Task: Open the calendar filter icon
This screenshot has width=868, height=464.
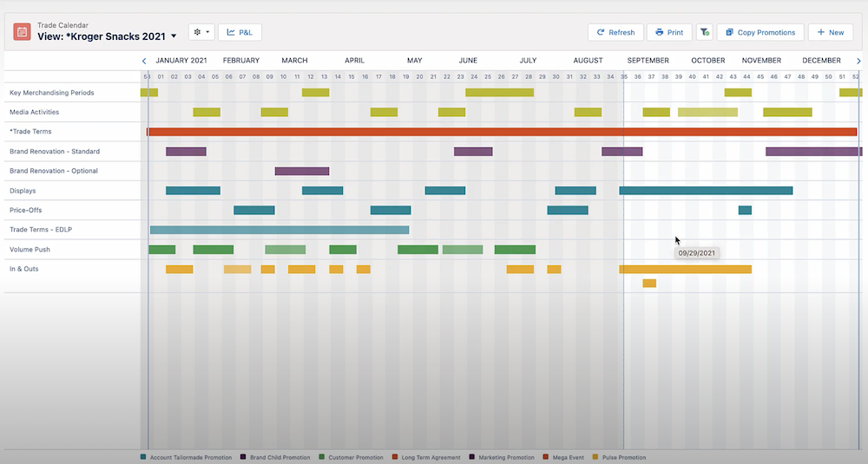Action: click(x=704, y=32)
